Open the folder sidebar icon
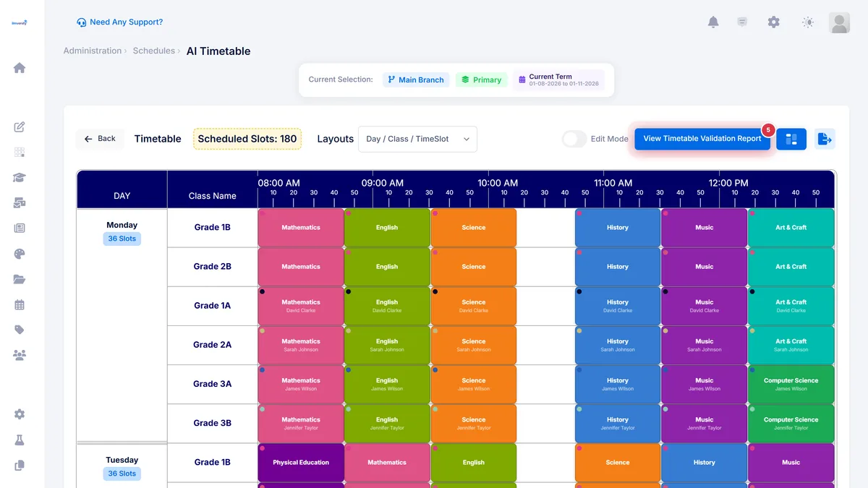Screen dimensions: 868x488 pos(20,279)
